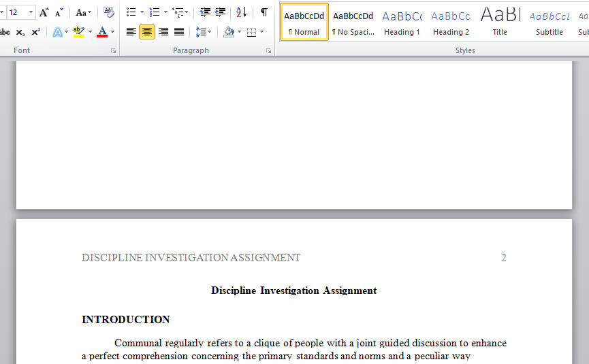The width and height of the screenshot is (589, 364).
Task: Apply red Font Color
Action: (x=102, y=32)
